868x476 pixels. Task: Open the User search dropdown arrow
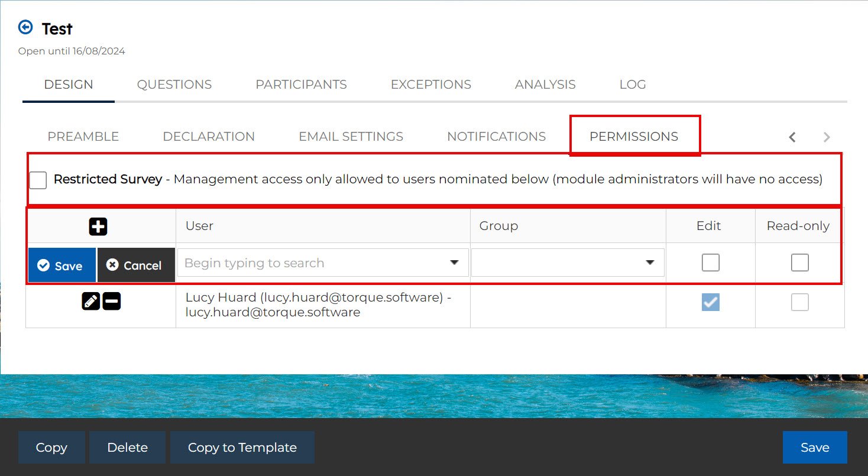click(454, 263)
